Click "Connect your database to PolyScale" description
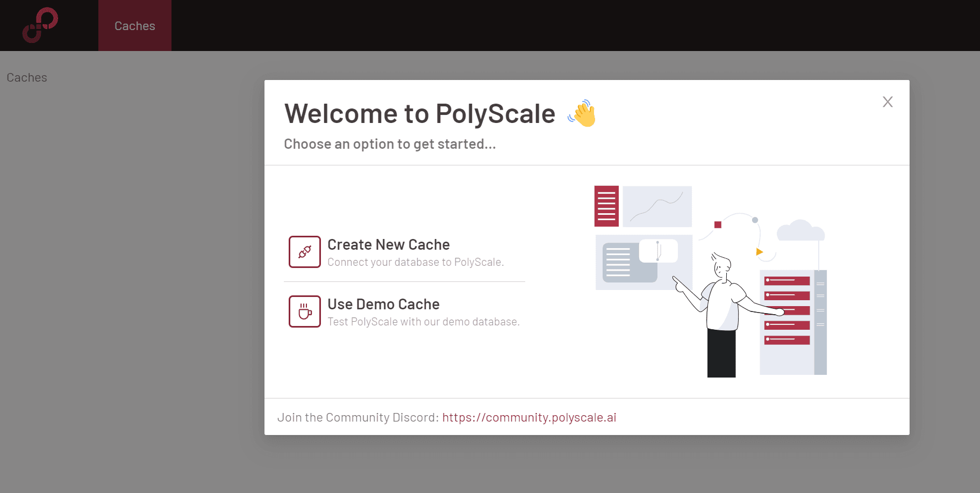Viewport: 980px width, 493px height. pyautogui.click(x=415, y=262)
